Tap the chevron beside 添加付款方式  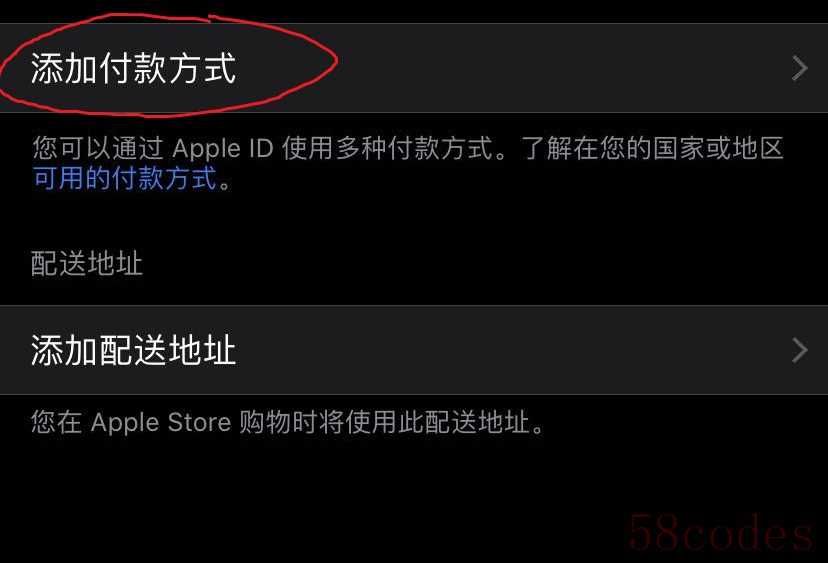799,68
